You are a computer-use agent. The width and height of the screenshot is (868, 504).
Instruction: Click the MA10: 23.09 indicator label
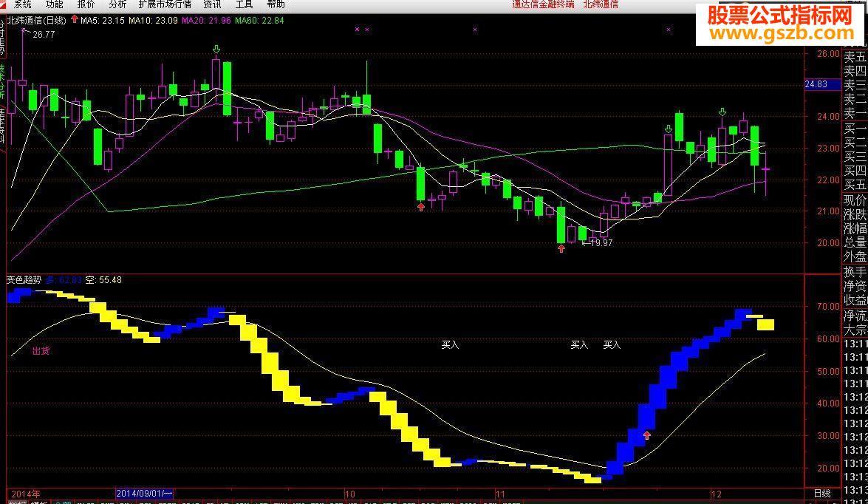[x=154, y=20]
